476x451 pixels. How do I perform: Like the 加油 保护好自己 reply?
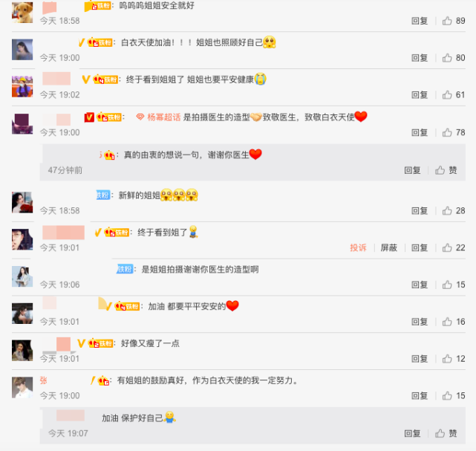pos(446,433)
